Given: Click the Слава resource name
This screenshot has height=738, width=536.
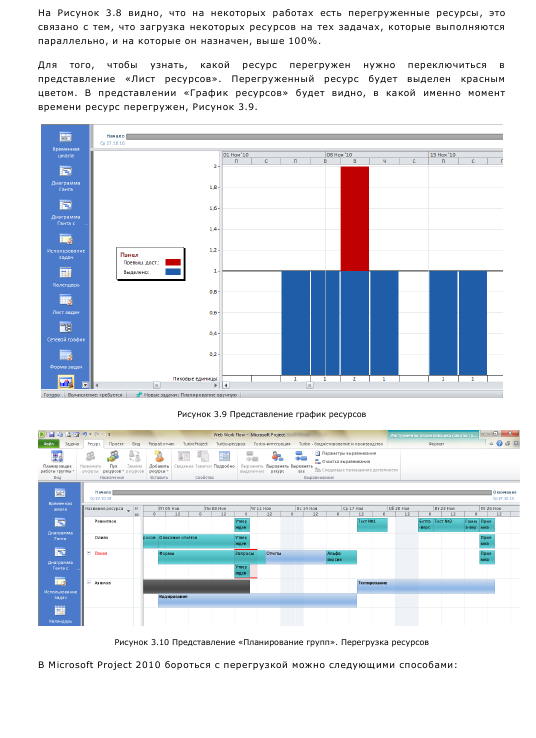Looking at the screenshot, I should tap(101, 537).
